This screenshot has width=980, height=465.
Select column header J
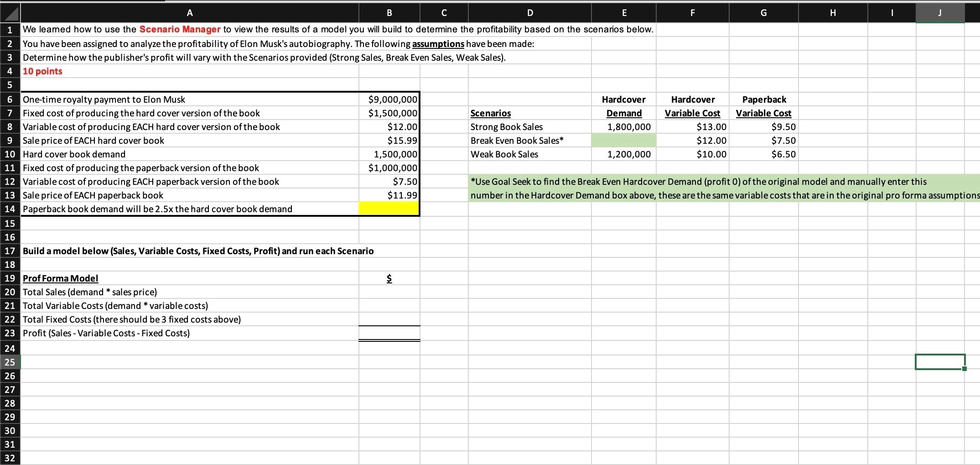click(939, 12)
